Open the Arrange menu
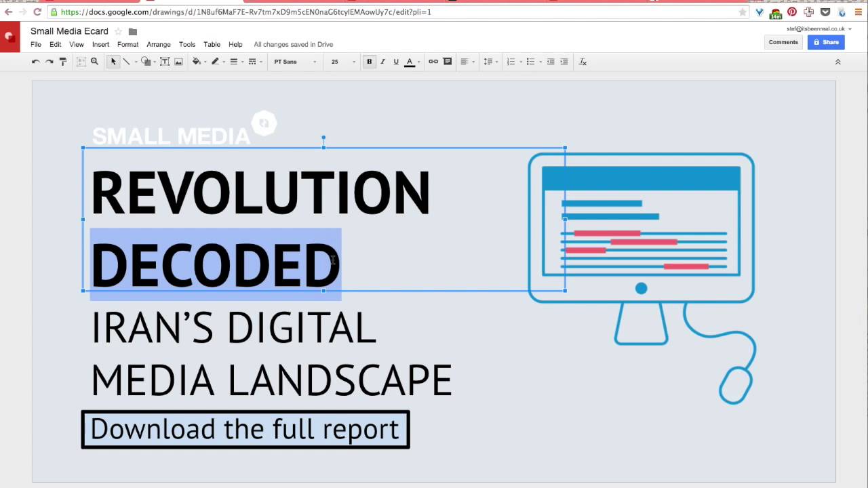Screen dimensions: 868x488 pyautogui.click(x=159, y=44)
